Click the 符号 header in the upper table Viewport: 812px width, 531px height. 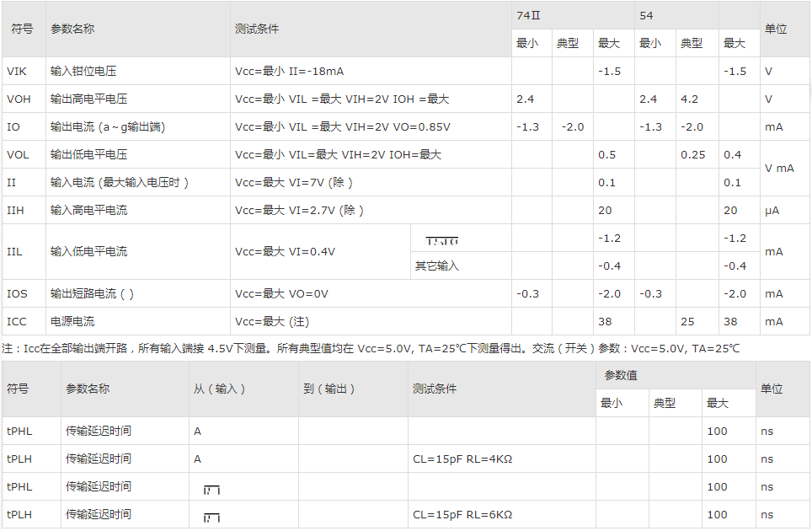[22, 29]
